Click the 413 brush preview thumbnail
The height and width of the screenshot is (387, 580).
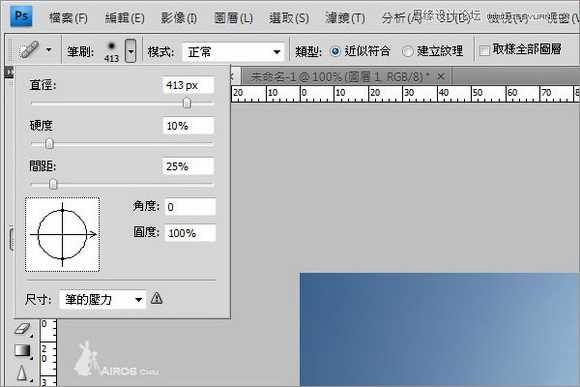111,51
